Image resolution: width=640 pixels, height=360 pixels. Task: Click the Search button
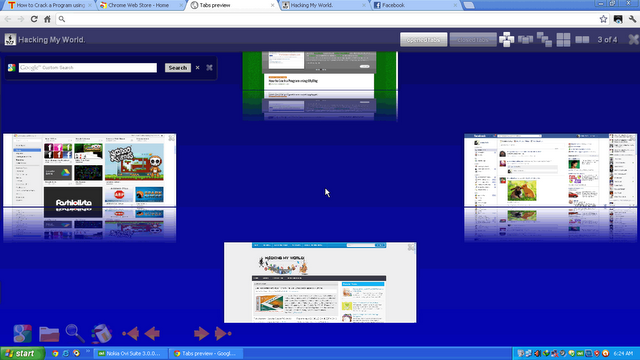[178, 68]
